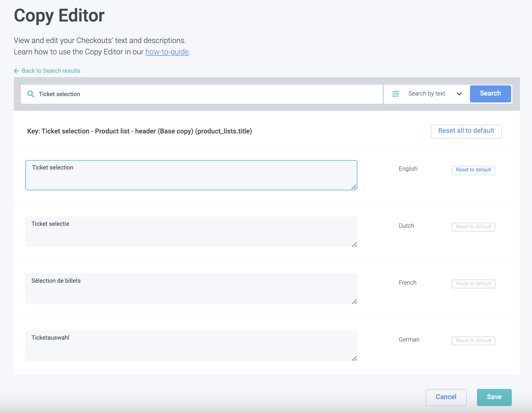This screenshot has height=413, width=532.
Task: Expand the Search by text dropdown
Action: pyautogui.click(x=426, y=94)
